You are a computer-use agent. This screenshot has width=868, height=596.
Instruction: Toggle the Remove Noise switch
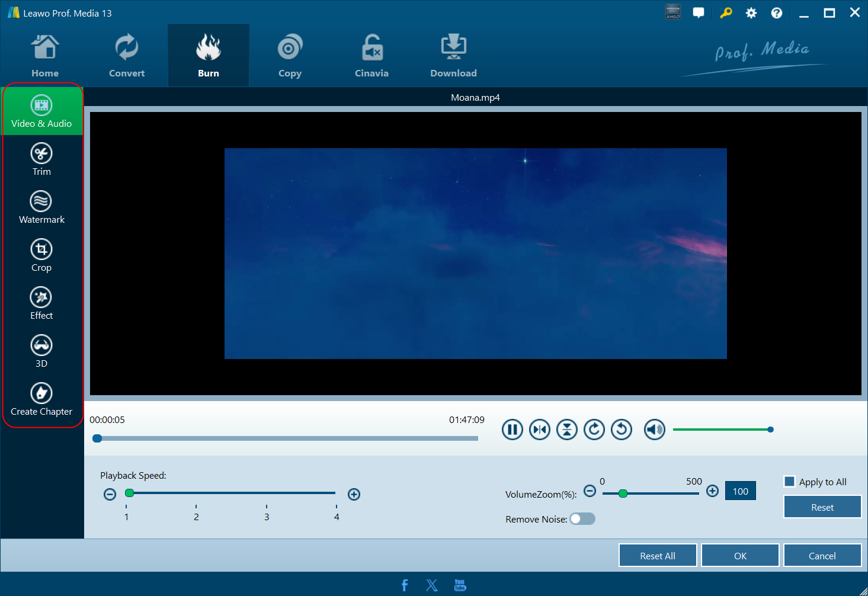tap(582, 519)
